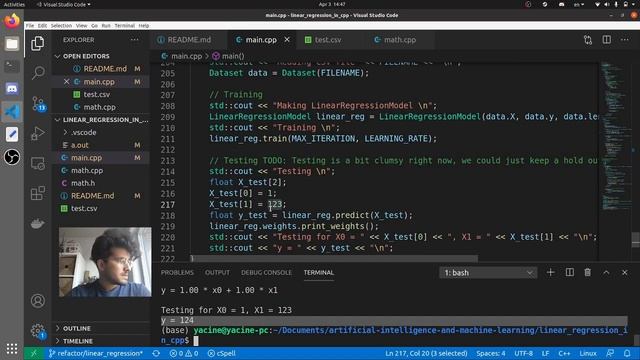
Task: Open Manage settings gear icon
Action: coord(38,330)
